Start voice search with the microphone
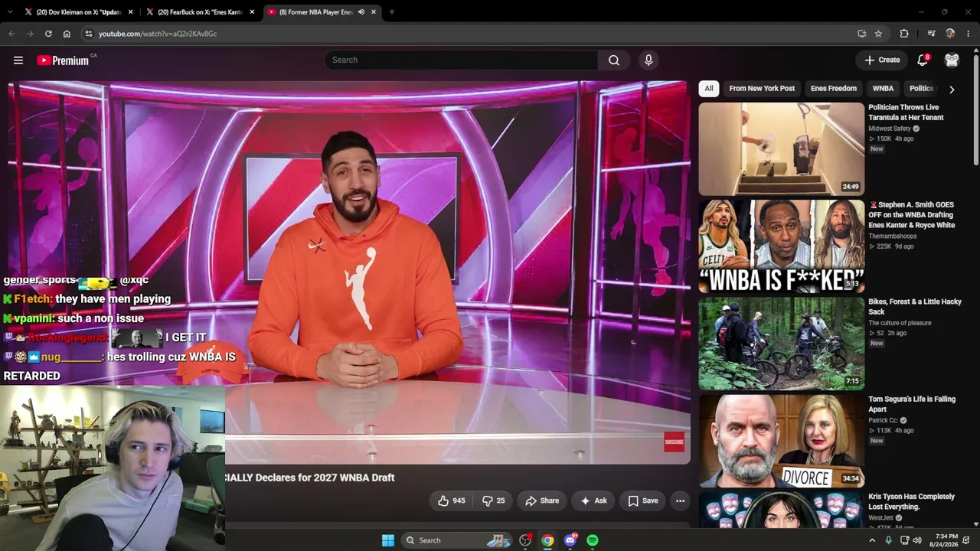 tap(648, 60)
